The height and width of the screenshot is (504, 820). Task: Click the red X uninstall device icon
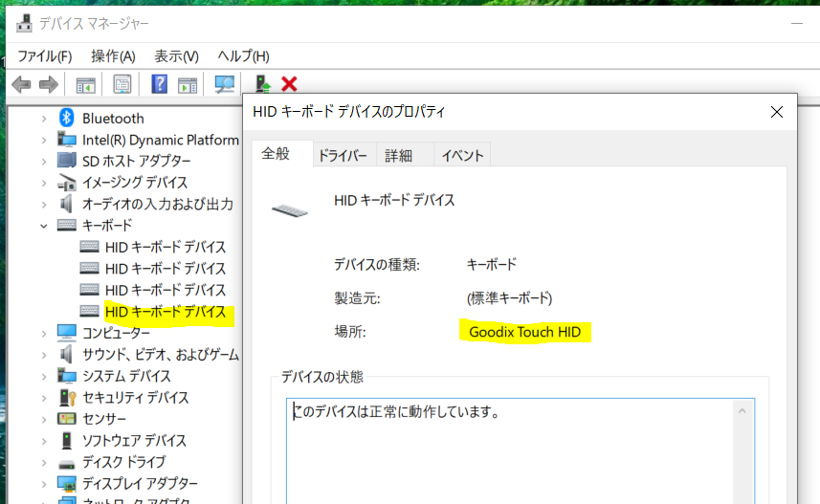tap(289, 83)
